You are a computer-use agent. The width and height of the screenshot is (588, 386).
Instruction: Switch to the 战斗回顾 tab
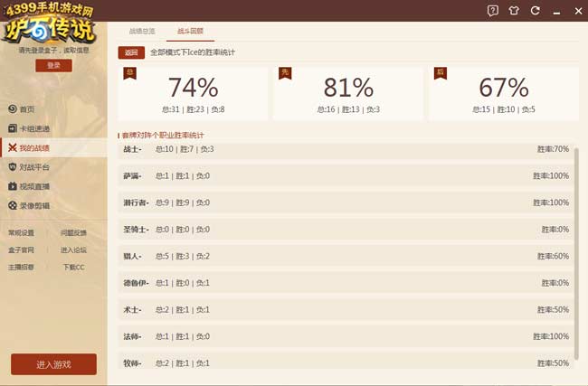point(190,31)
